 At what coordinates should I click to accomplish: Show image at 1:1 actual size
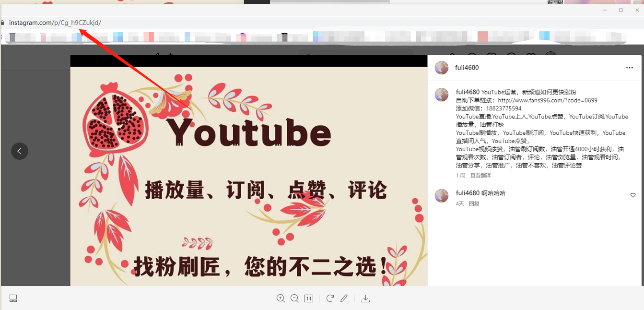309,298
